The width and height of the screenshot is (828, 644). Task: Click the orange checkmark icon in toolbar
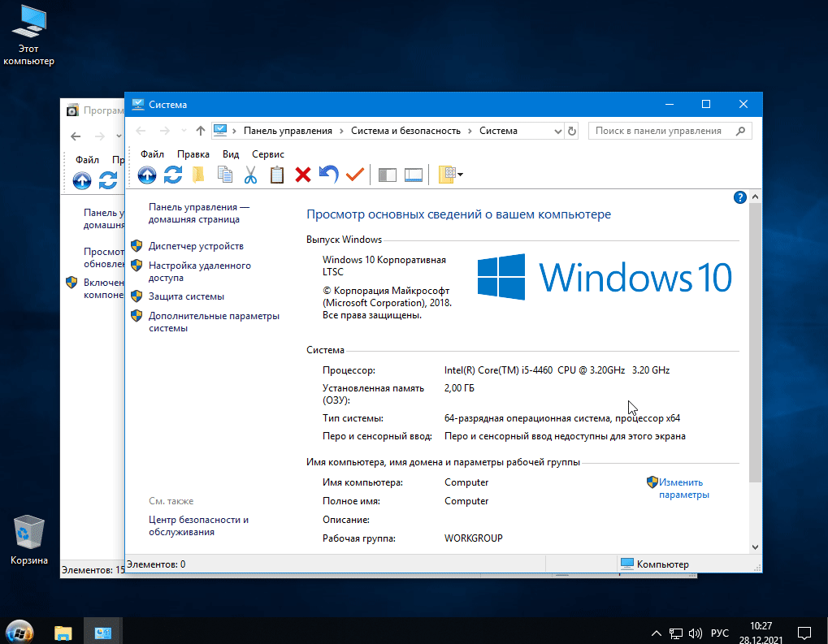click(x=355, y=175)
